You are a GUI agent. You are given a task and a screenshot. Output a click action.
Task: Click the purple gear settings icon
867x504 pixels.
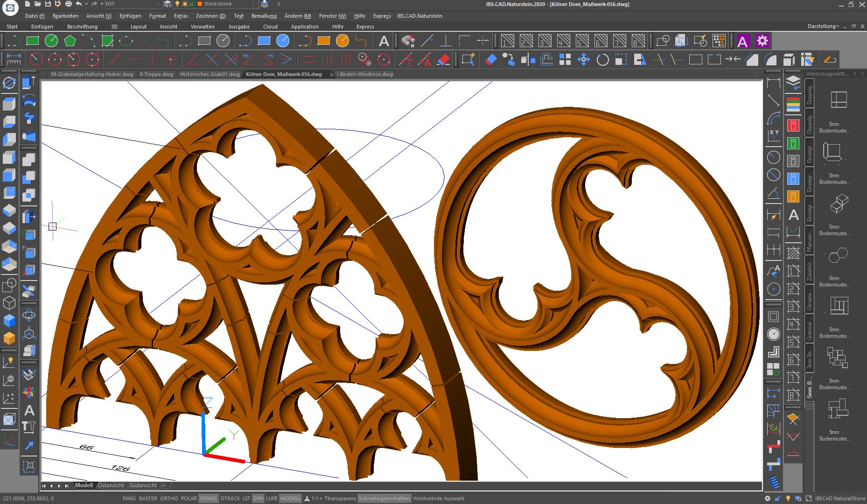pyautogui.click(x=762, y=41)
